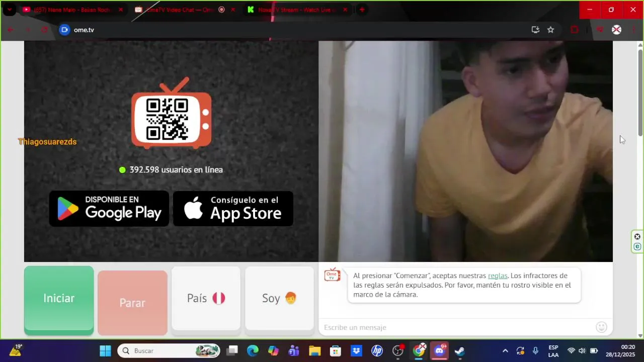Click the camera site info icon
Screen dimensions: 644x362
click(64, 30)
